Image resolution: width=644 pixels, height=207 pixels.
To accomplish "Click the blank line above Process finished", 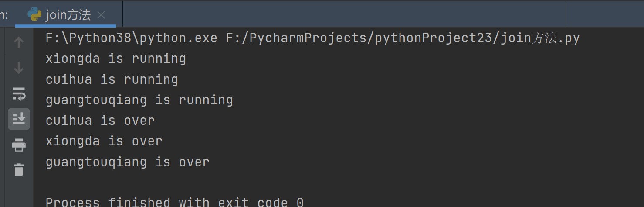I will pyautogui.click(x=174, y=183).
